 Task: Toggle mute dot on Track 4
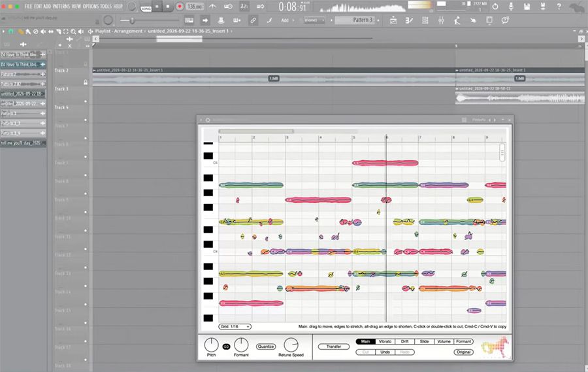pyautogui.click(x=86, y=120)
